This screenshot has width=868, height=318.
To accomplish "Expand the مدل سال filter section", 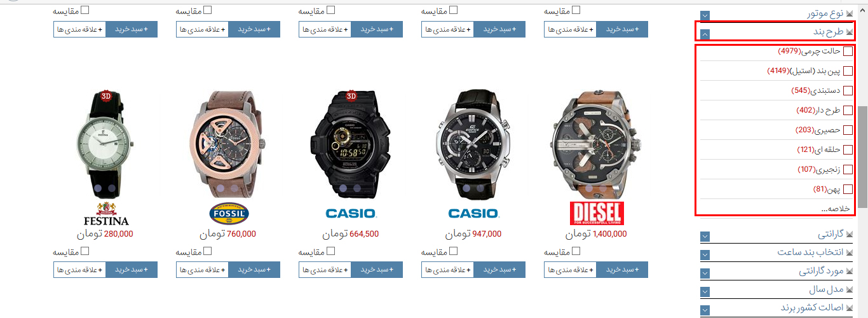I will 705,292.
